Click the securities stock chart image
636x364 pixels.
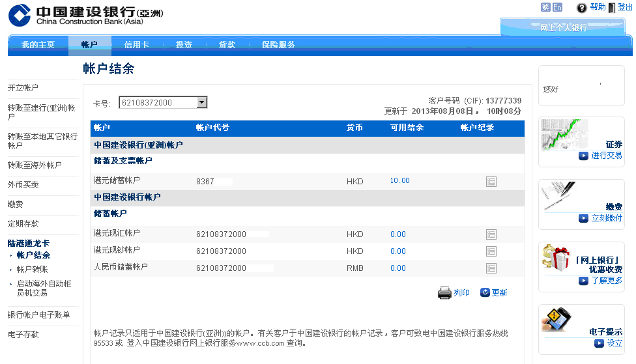[x=564, y=135]
